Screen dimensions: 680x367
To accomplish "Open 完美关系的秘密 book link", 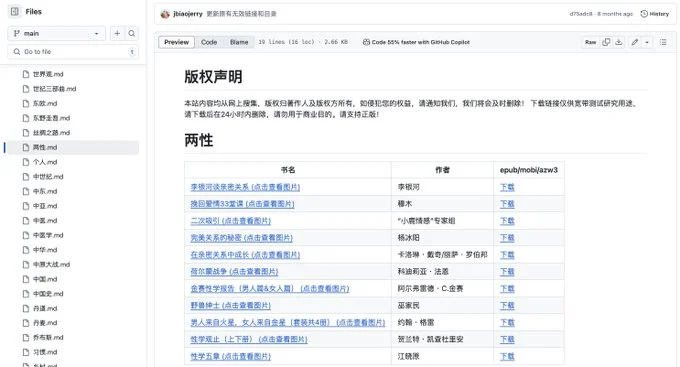I will coord(242,238).
